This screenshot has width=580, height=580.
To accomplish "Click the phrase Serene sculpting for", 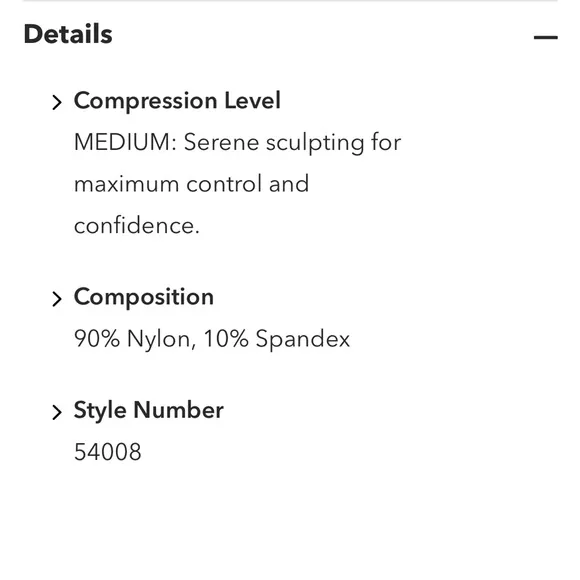I will [292, 143].
